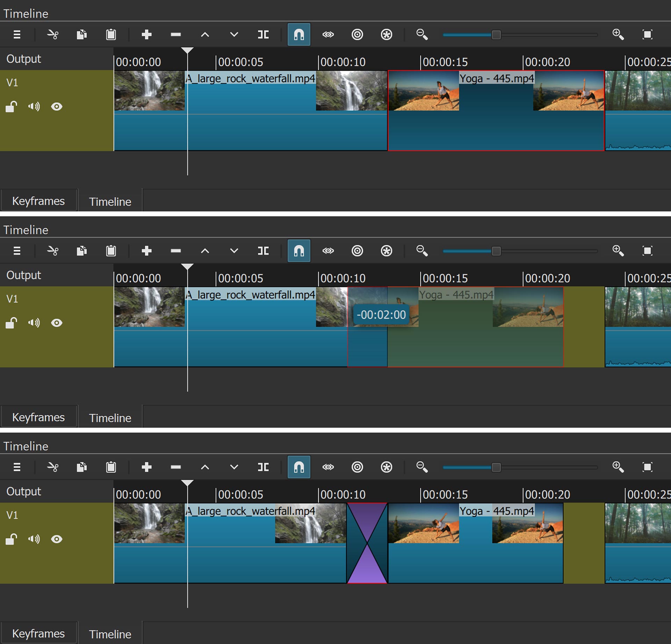
Task: Split the clip at the playhead
Action: 263,34
